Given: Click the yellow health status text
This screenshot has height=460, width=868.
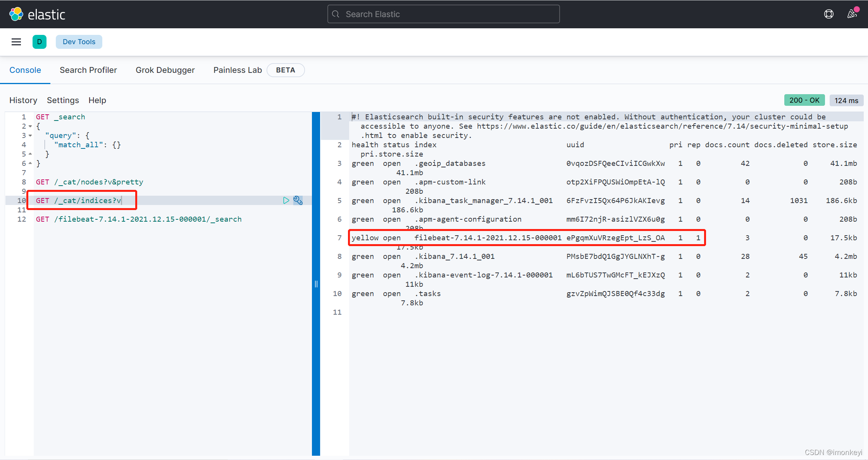Looking at the screenshot, I should 365,238.
